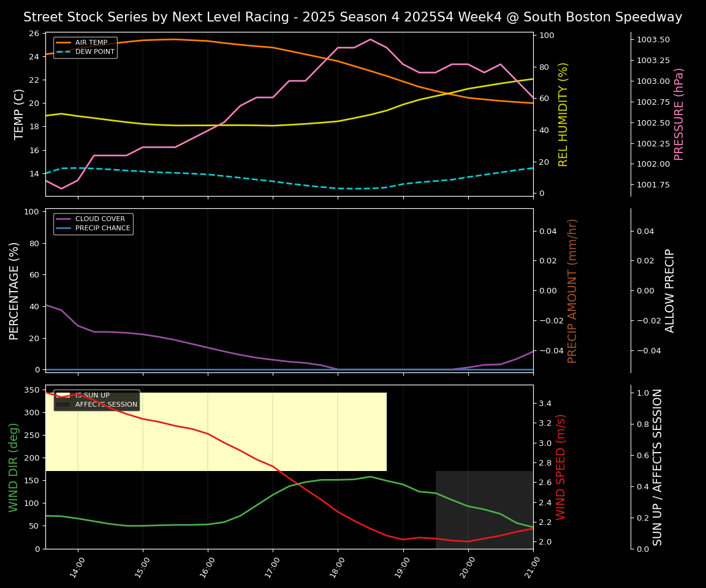Click the AFFECTS SESSION legend entry
Viewport: 706px width, 588px height.
106,405
